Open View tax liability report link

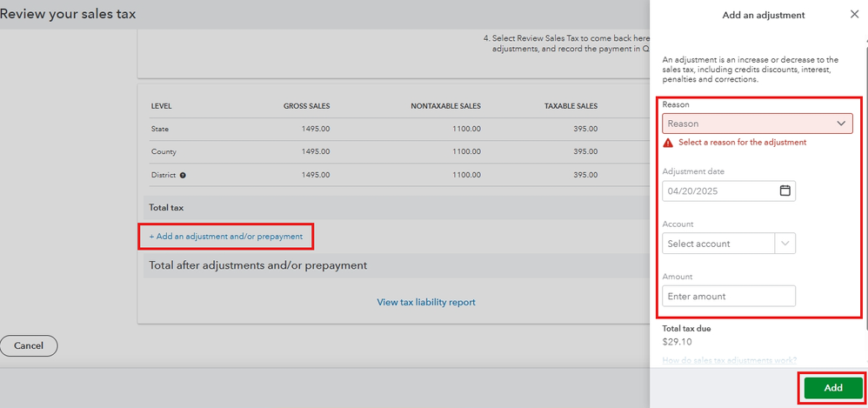click(426, 303)
